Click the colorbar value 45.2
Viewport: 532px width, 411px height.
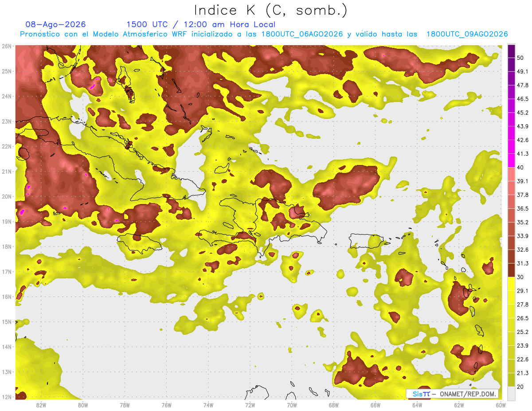[x=522, y=113]
